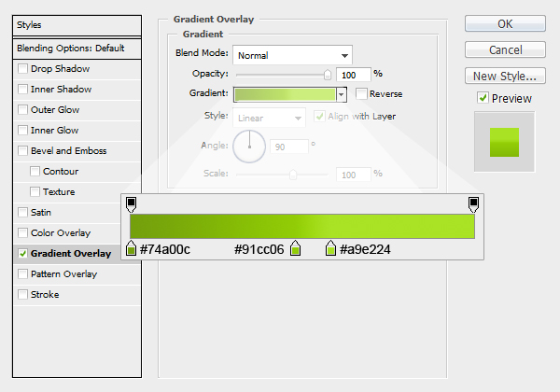Click the style preview thumbnail
This screenshot has height=392, width=560.
[504, 142]
